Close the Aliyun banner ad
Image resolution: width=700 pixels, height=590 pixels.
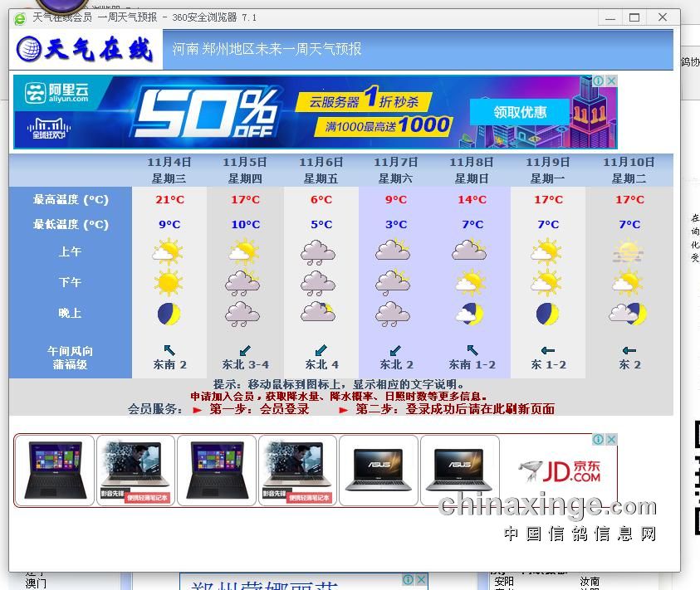(612, 80)
